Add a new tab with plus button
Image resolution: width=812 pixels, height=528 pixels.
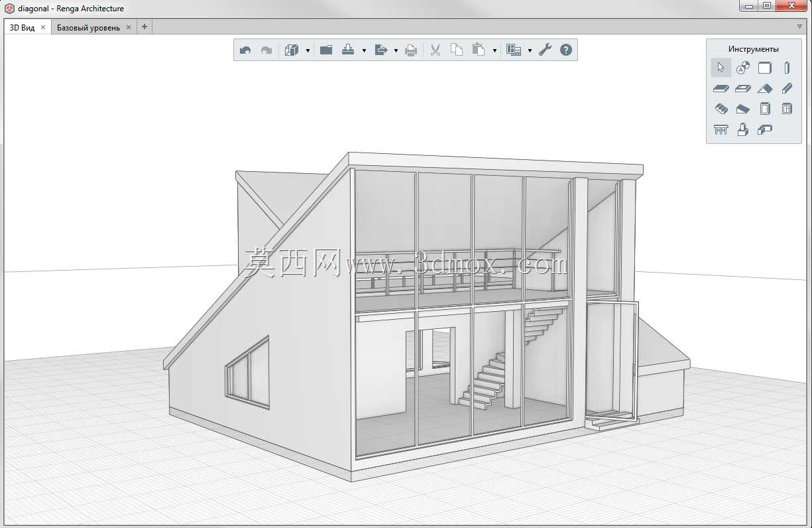coord(145,27)
